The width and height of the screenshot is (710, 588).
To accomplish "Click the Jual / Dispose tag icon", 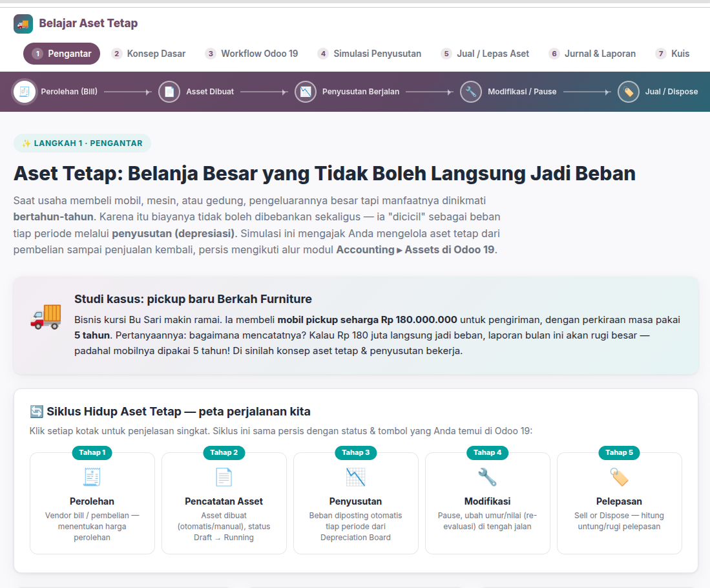I will pyautogui.click(x=629, y=92).
